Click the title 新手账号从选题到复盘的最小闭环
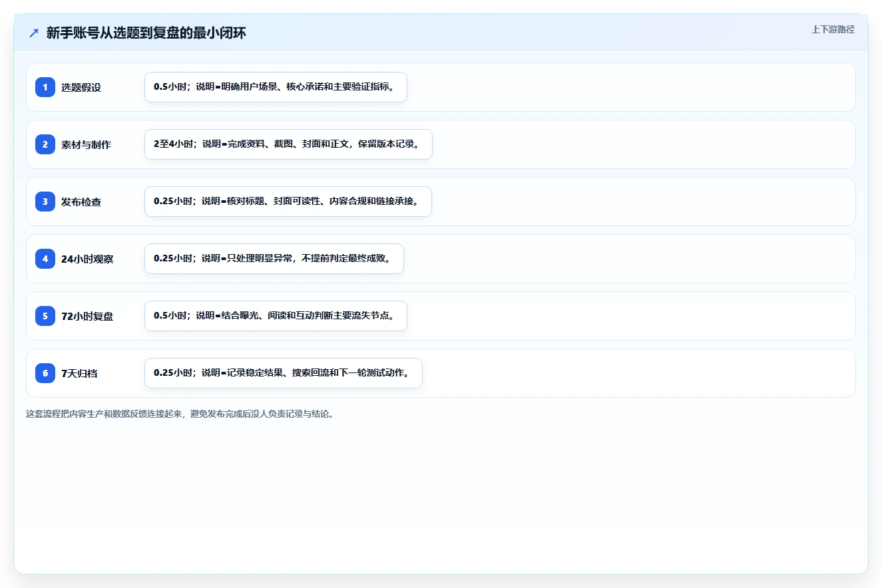The image size is (882, 588). [146, 33]
